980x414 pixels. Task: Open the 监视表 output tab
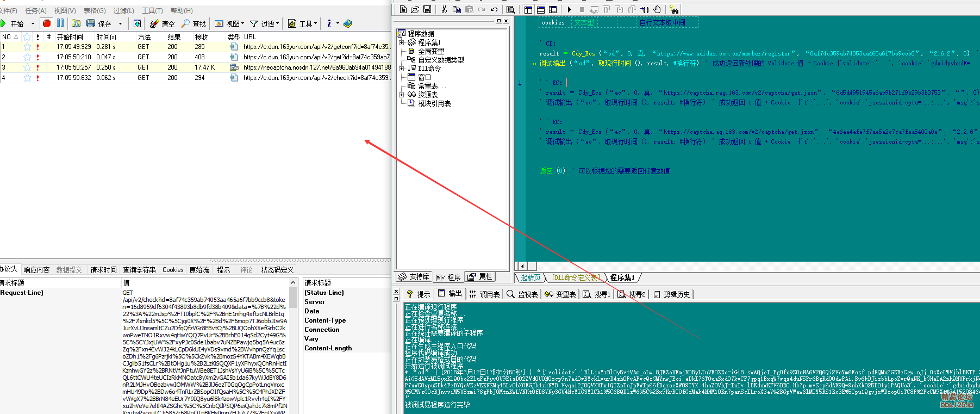[x=522, y=294]
